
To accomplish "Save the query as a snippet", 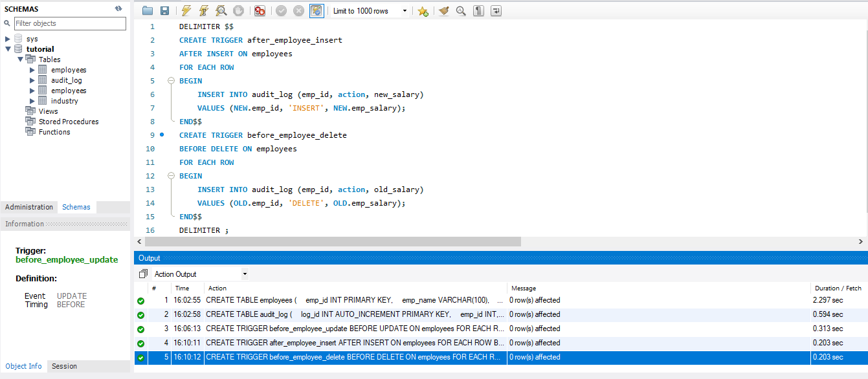I will click(x=423, y=10).
